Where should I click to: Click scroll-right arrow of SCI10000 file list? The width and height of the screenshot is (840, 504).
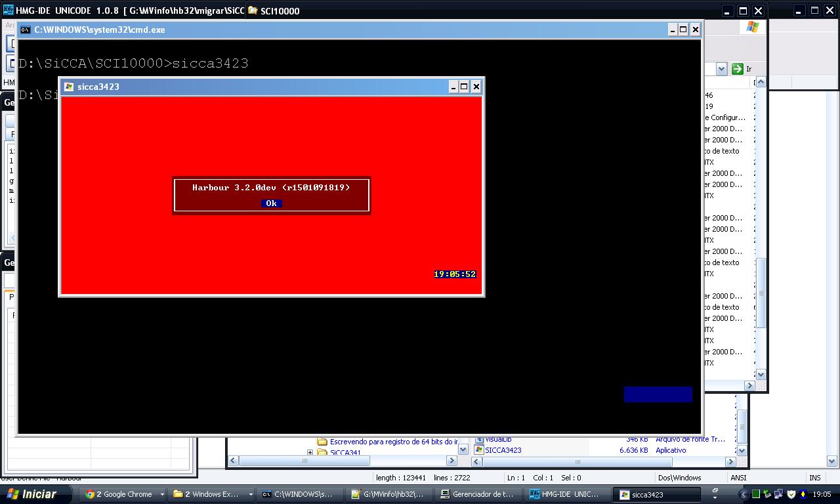pos(749,386)
